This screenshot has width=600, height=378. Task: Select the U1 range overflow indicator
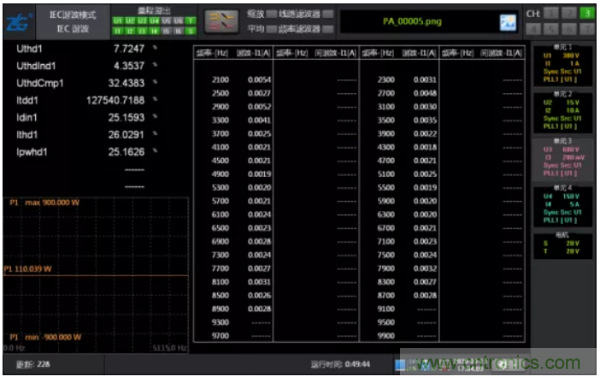click(117, 21)
